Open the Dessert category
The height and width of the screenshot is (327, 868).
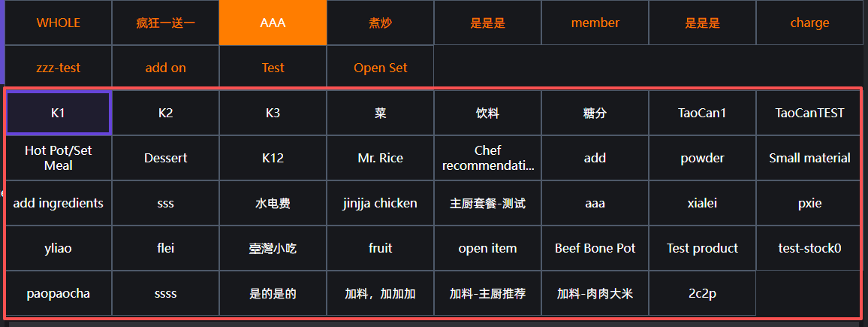(166, 158)
